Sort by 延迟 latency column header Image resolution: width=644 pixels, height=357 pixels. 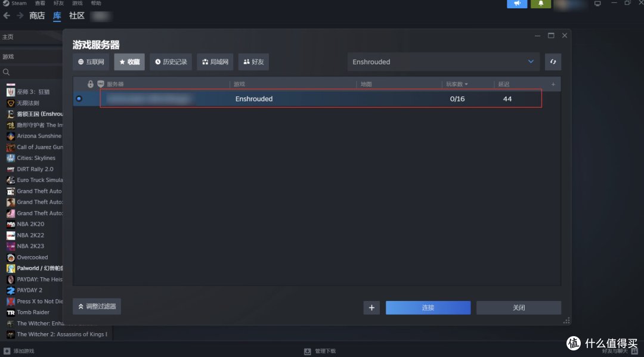(503, 84)
